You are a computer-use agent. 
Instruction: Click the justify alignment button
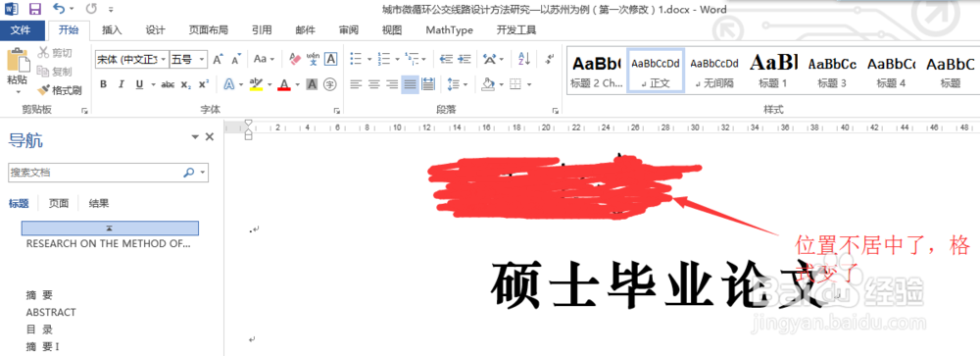410,84
